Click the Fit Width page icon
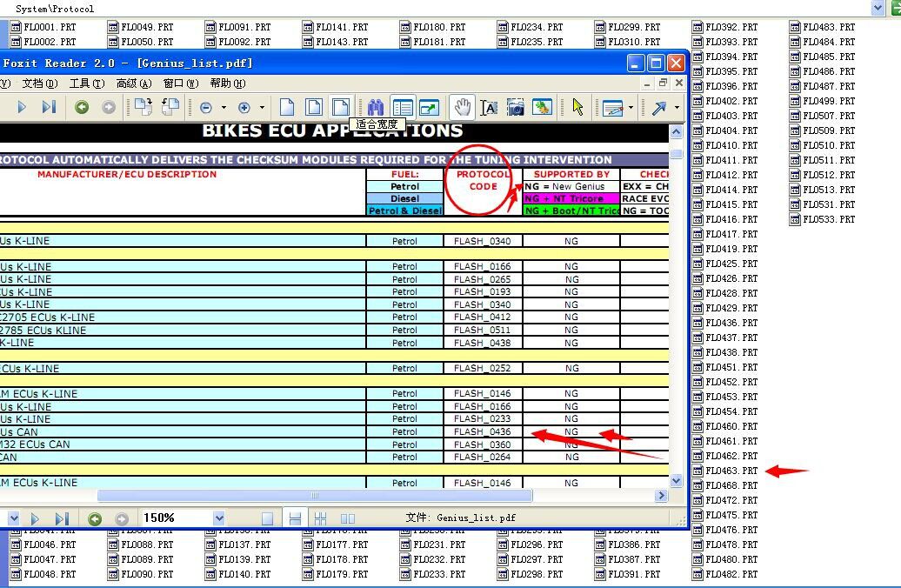Viewport: 901px width, 588px height. (341, 107)
